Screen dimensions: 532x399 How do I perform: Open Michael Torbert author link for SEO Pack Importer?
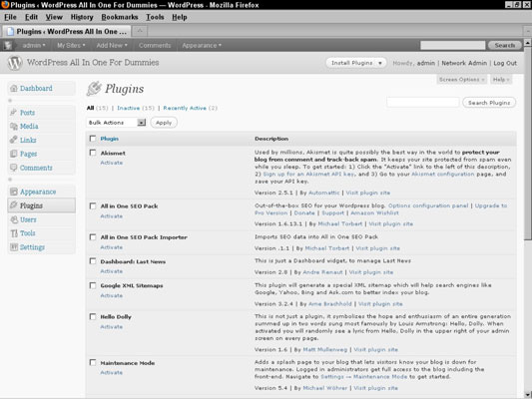click(x=327, y=248)
